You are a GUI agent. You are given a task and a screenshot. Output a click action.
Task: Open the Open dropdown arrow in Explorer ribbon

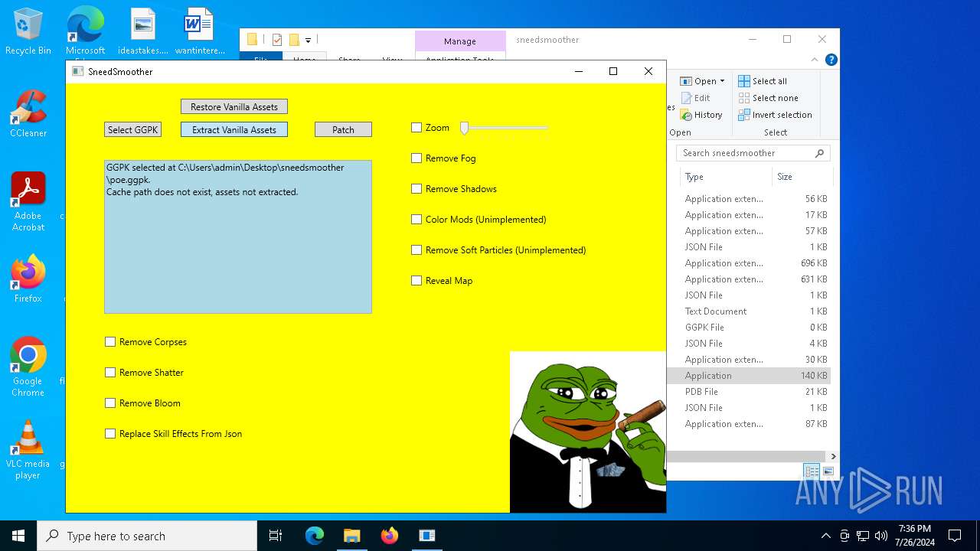(722, 81)
